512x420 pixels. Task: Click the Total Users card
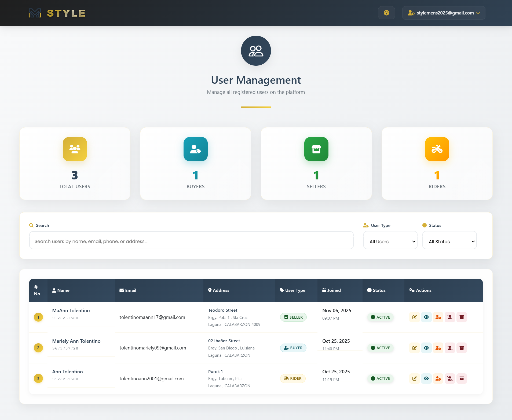tap(75, 164)
